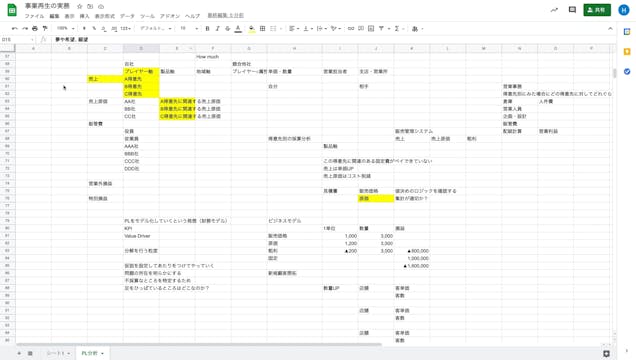Open the more number formats dropdown

click(x=126, y=28)
